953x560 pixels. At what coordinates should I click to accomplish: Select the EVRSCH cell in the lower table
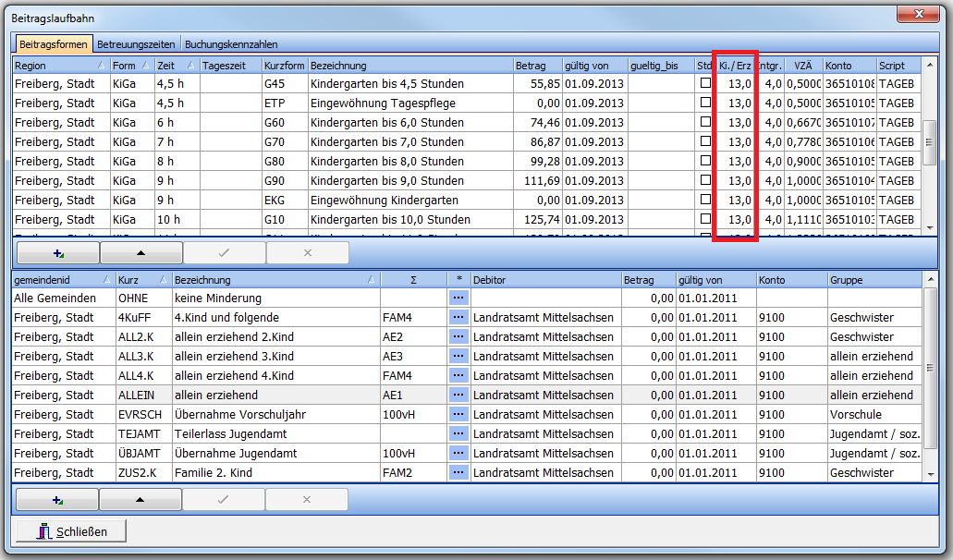pyautogui.click(x=144, y=415)
